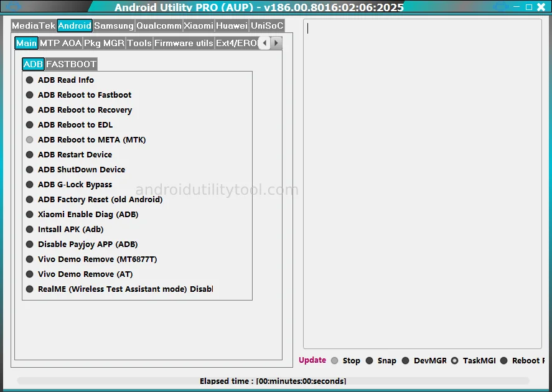Maximize the Android Utility PRO window
This screenshot has width=552, height=392.
click(529, 7)
